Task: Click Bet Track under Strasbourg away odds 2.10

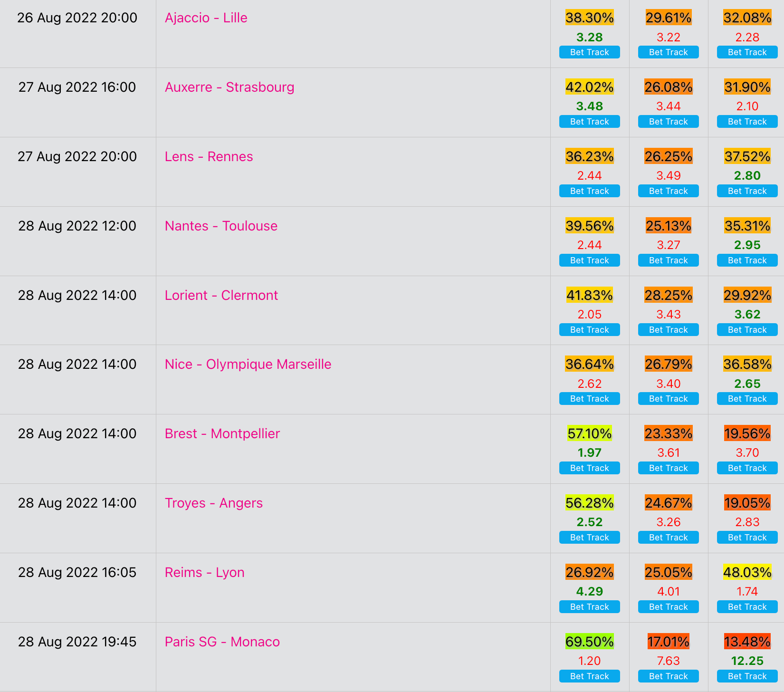Action: coord(747,122)
